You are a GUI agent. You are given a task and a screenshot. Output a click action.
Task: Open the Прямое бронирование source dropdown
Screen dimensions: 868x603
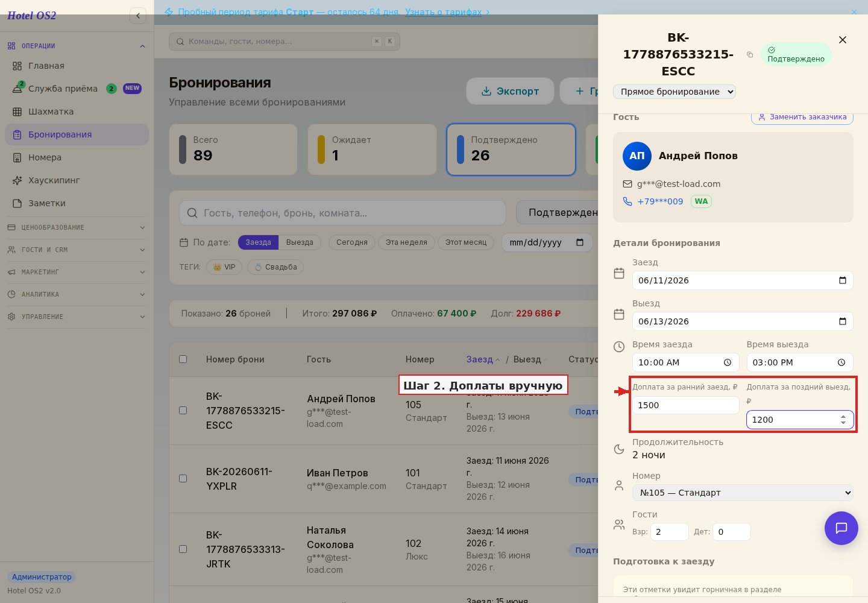coord(675,92)
